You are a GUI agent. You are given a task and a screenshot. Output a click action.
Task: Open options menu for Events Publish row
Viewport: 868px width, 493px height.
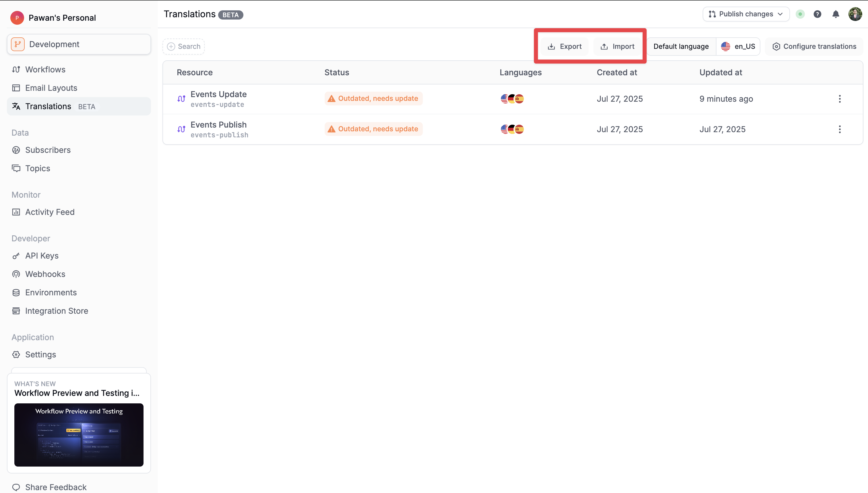click(840, 129)
